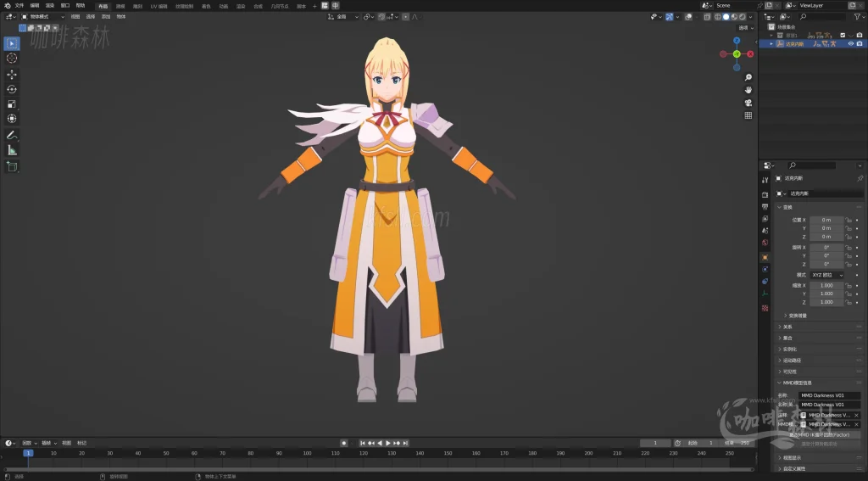
Task: Open the View Layer properties tab
Action: click(765, 219)
